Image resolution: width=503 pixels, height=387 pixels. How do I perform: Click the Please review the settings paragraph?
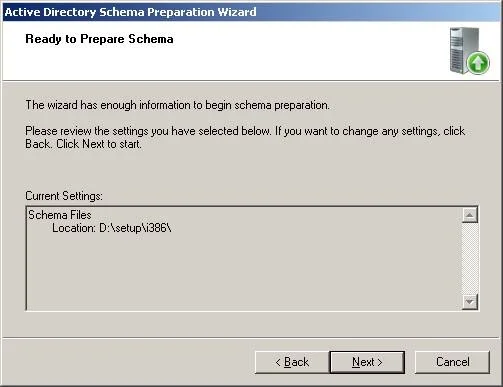click(x=245, y=137)
